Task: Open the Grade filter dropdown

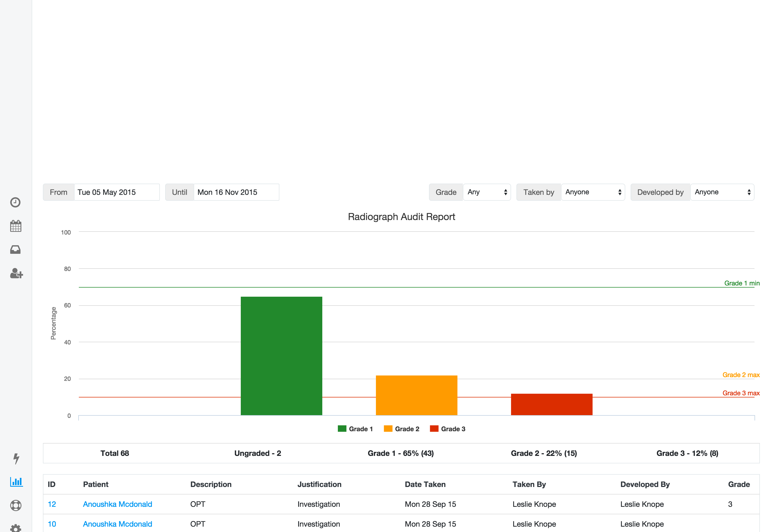Action: pos(487,192)
